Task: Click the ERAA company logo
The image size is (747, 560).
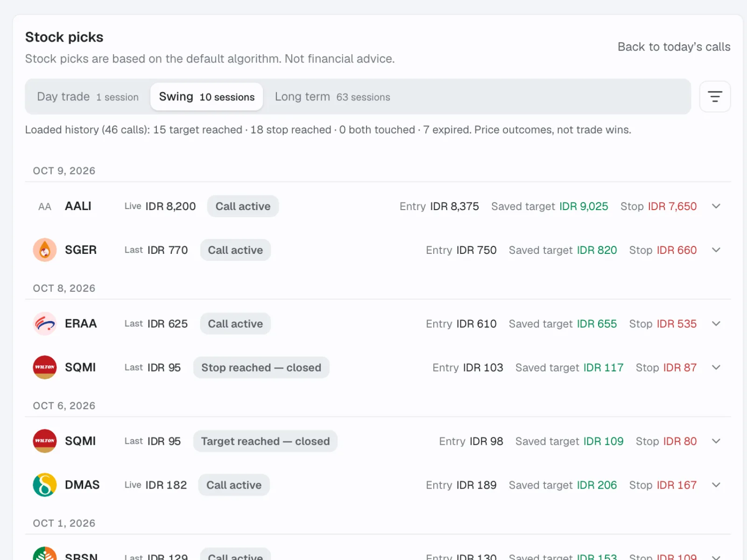Action: [45, 324]
